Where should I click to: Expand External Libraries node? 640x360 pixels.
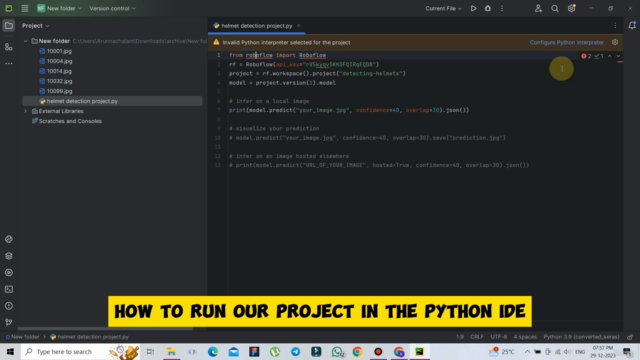(x=25, y=111)
